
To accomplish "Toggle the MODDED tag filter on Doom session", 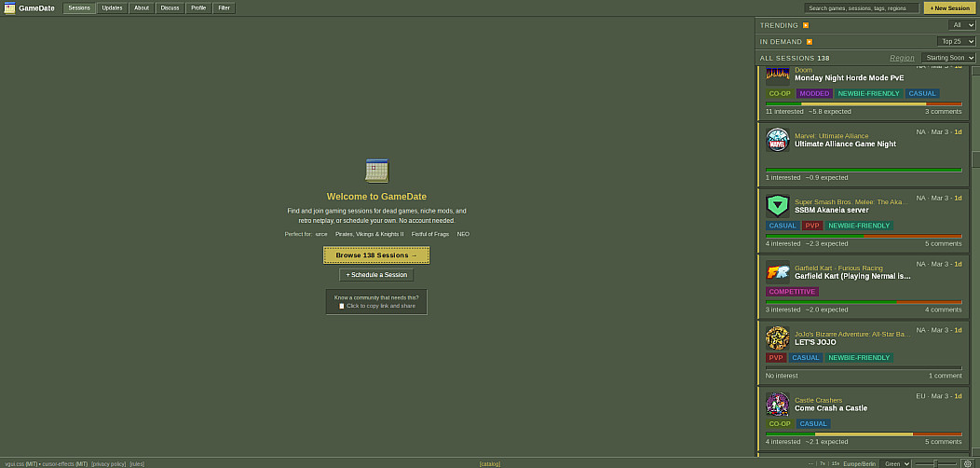I will click(814, 94).
